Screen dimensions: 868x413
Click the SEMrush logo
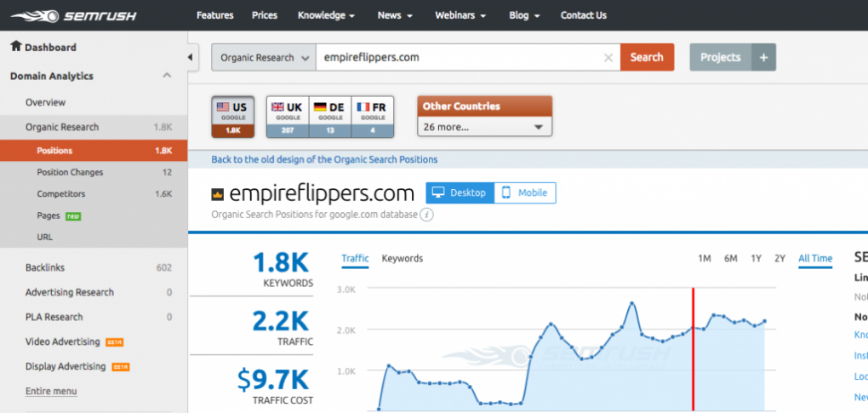tap(74, 15)
